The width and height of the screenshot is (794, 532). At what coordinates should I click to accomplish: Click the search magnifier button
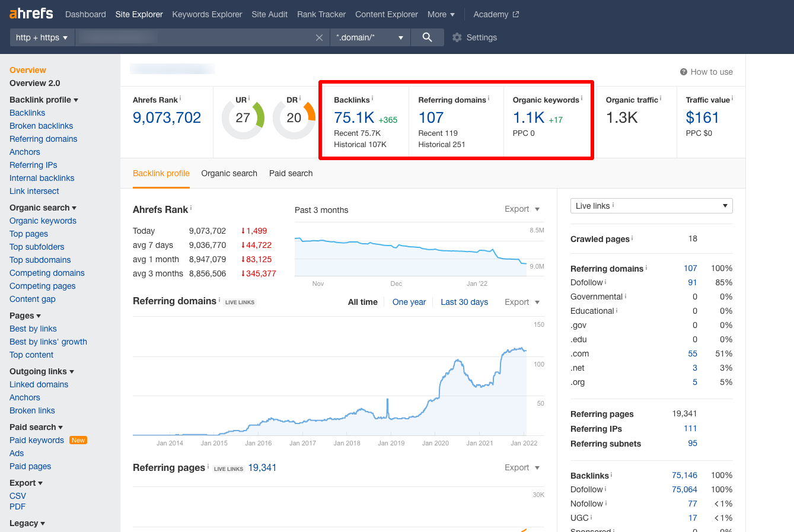pos(427,37)
